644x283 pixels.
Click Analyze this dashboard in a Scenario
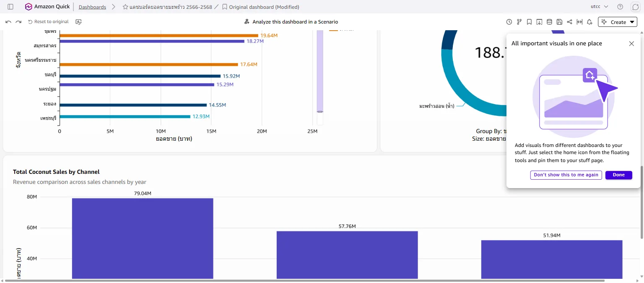(x=291, y=22)
